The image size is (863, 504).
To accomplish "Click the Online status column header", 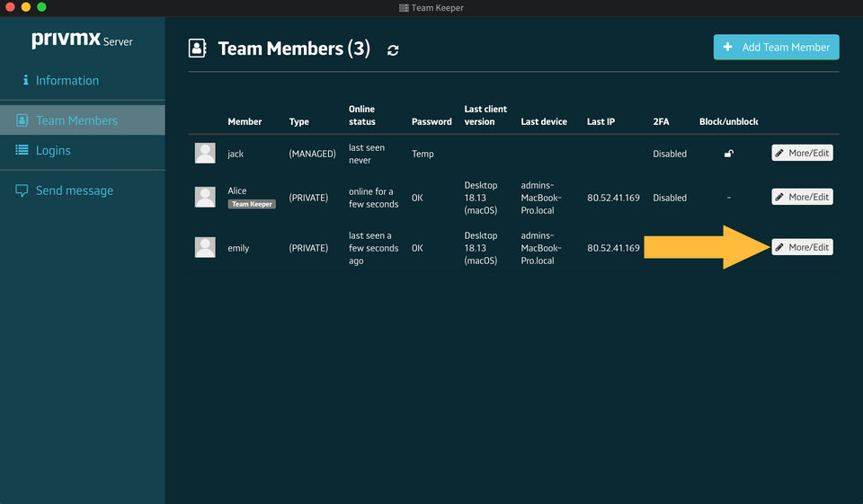I will pos(362,115).
